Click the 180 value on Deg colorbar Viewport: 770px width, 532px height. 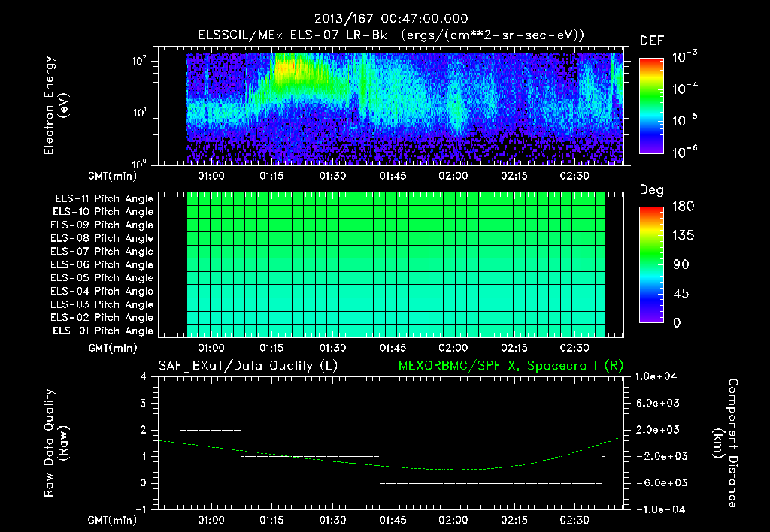(684, 207)
